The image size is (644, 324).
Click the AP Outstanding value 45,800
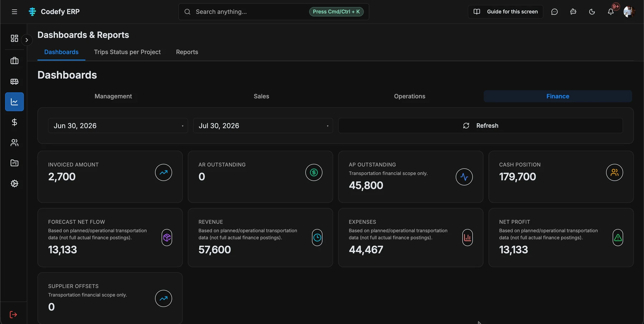click(x=366, y=185)
